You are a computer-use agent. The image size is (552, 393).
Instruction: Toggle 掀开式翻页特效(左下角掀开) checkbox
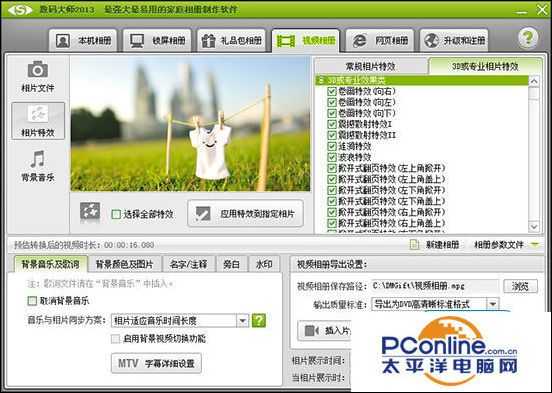pyautogui.click(x=332, y=190)
